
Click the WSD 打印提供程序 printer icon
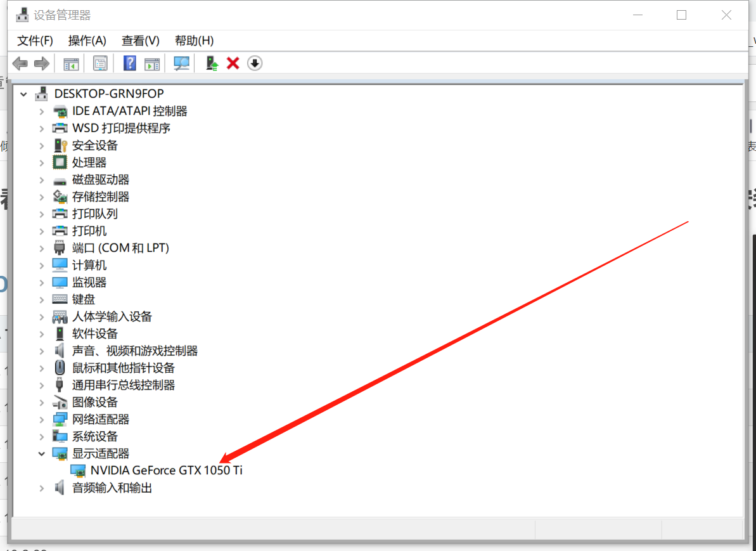pyautogui.click(x=60, y=128)
